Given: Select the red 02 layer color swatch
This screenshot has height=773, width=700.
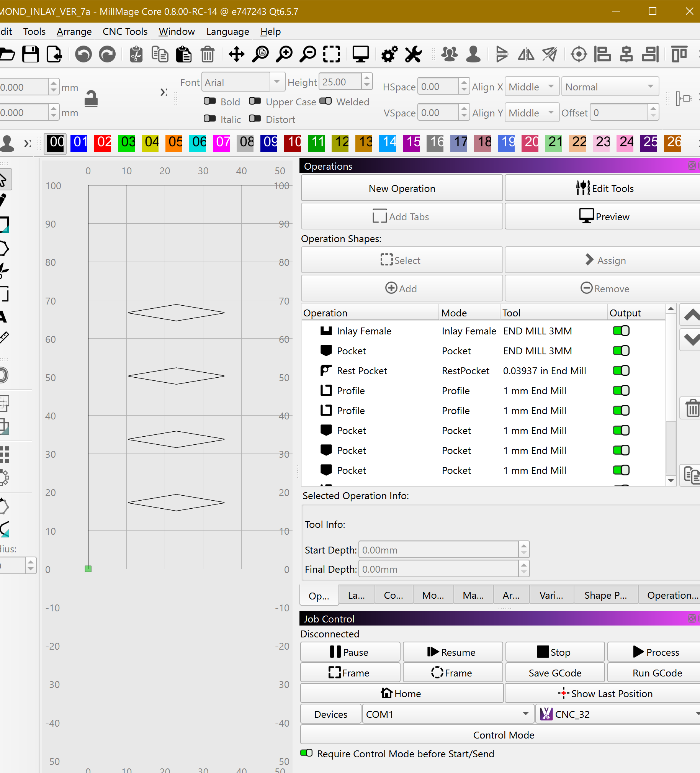Looking at the screenshot, I should 103,142.
